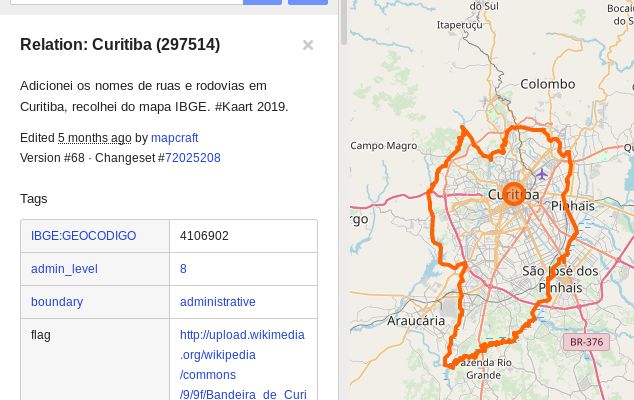634x400 pixels.
Task: Open the flag Wikimedia URL link
Action: (x=243, y=364)
